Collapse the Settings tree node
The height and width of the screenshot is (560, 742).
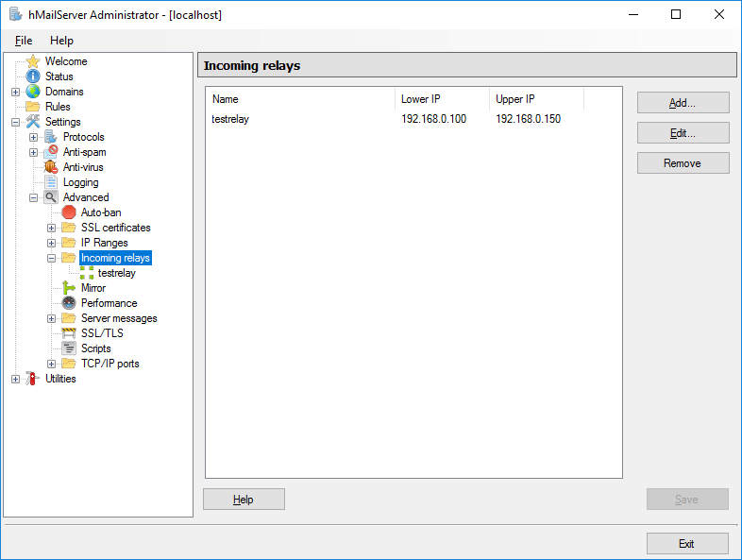(x=15, y=122)
